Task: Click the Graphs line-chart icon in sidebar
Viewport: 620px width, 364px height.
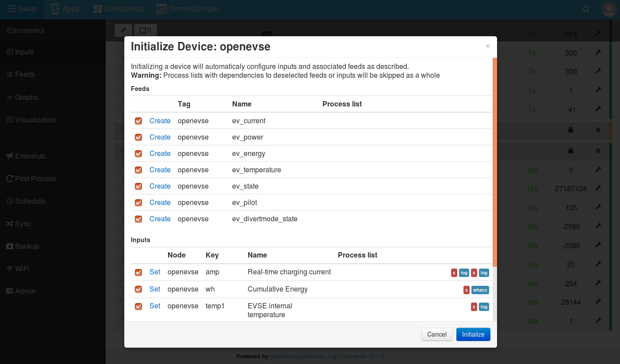Action: pyautogui.click(x=10, y=97)
